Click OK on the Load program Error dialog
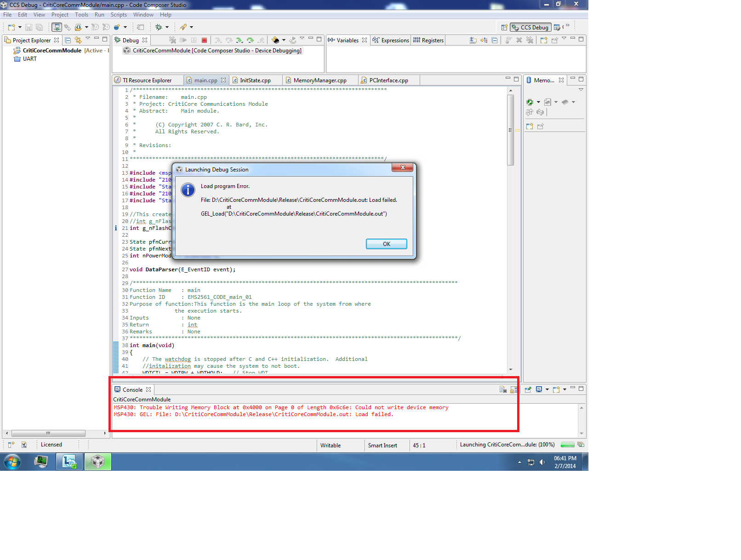The image size is (741, 560). [x=386, y=244]
